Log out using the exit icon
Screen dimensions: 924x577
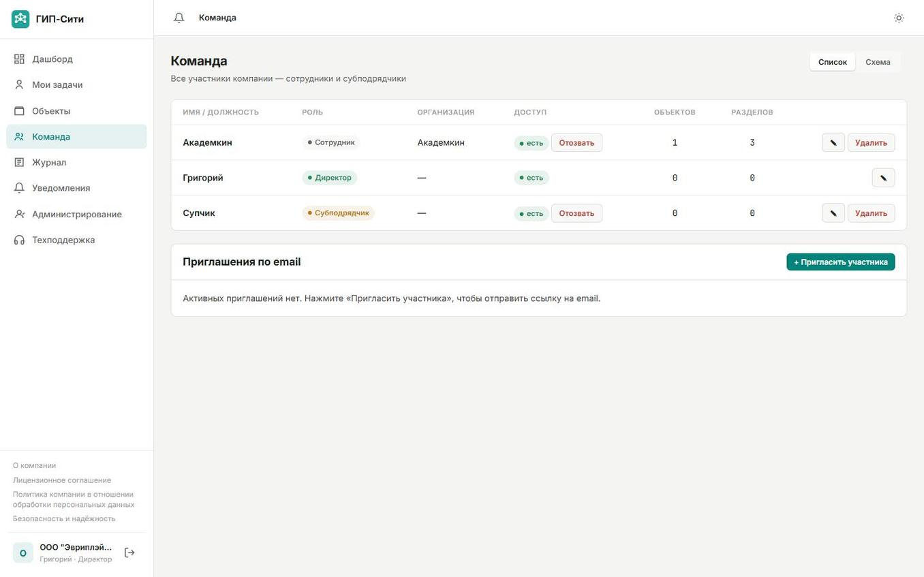coord(129,552)
